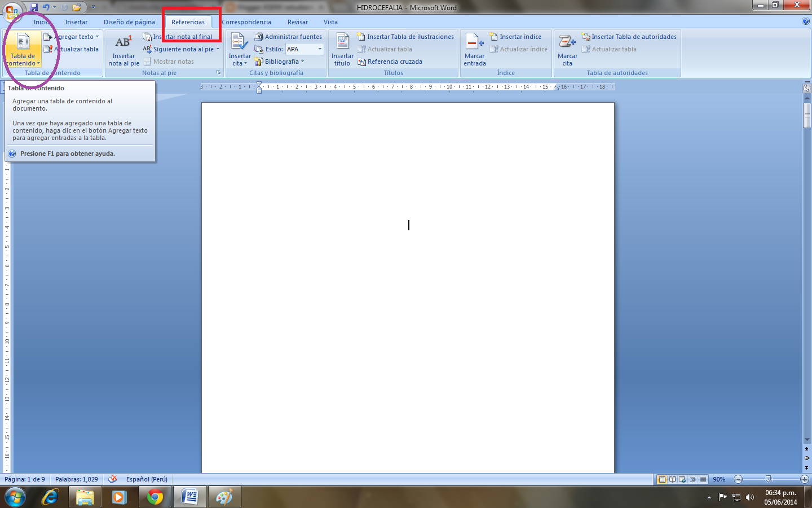Viewport: 812px width, 508px height.
Task: Open the Undo history dropdown arrow
Action: (x=54, y=7)
